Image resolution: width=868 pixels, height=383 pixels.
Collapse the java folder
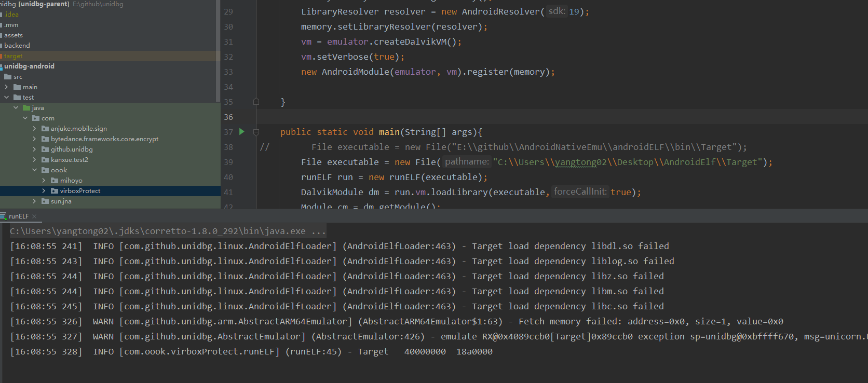pos(16,108)
